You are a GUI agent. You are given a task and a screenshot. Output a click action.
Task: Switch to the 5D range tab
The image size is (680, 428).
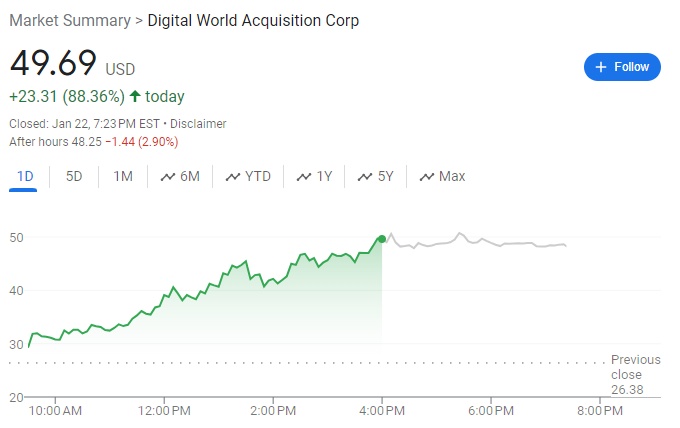pyautogui.click(x=74, y=177)
